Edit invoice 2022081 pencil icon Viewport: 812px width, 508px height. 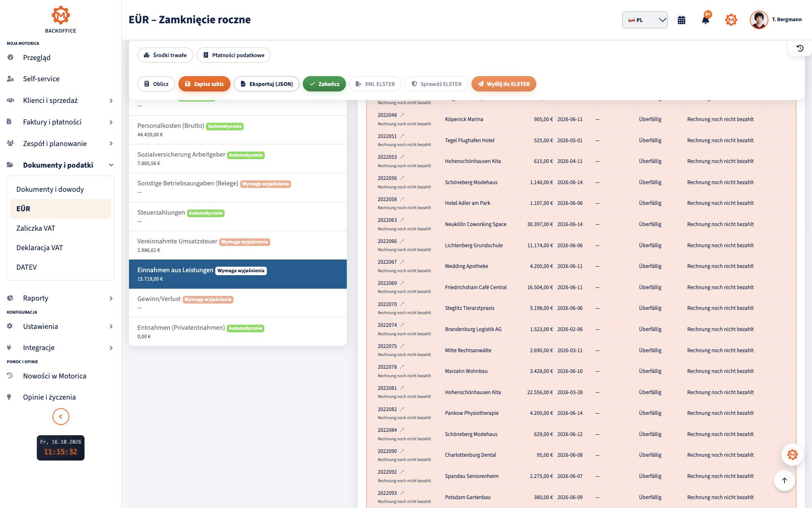pos(402,388)
